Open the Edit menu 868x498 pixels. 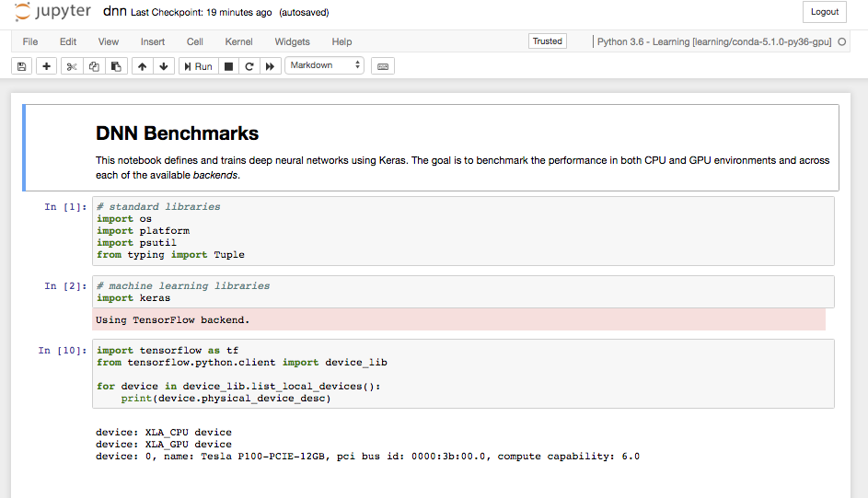[x=68, y=41]
